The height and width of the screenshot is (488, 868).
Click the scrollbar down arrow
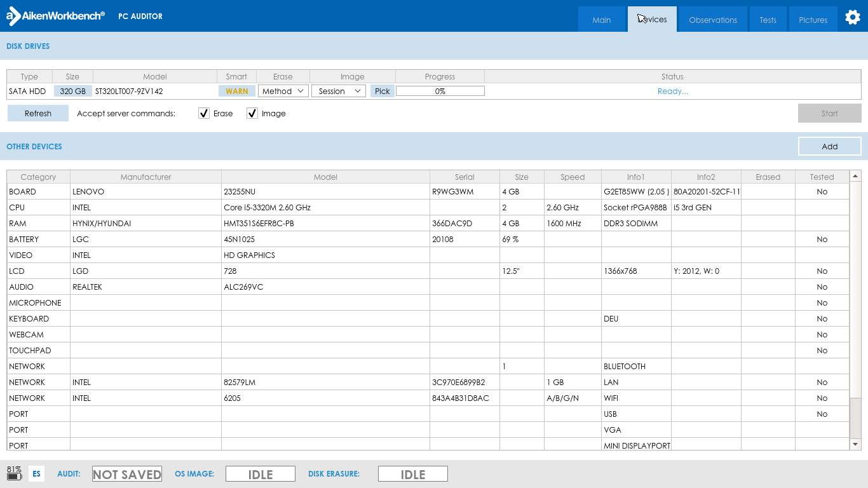(855, 444)
